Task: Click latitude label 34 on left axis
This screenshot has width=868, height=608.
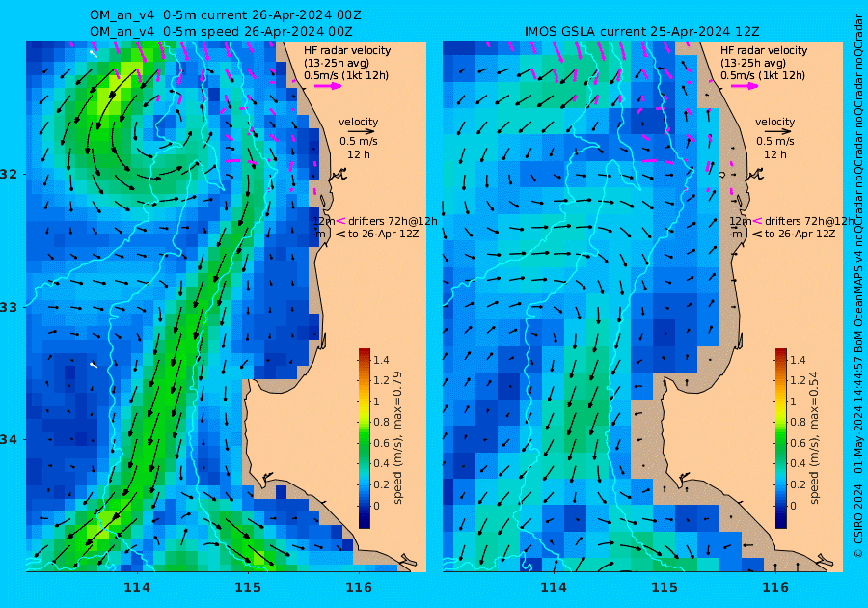Action: (9, 440)
